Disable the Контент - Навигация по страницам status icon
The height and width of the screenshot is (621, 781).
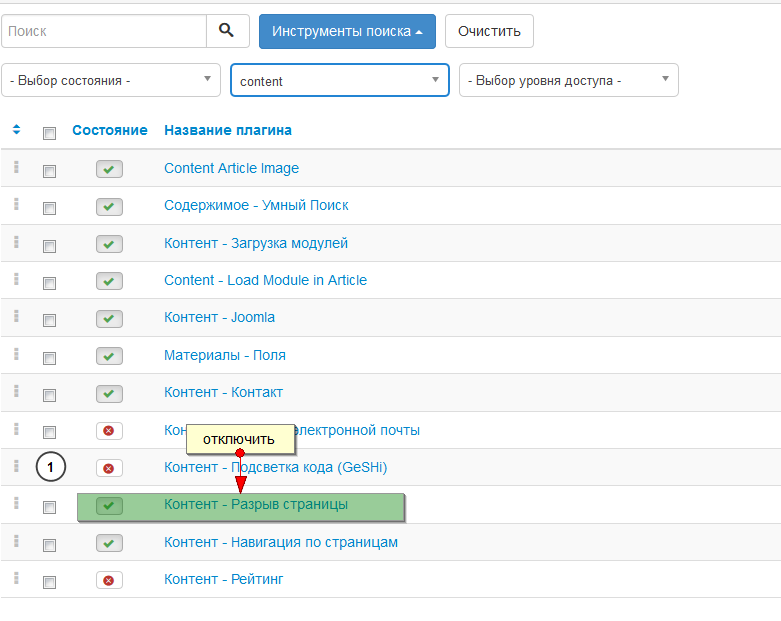pyautogui.click(x=109, y=543)
